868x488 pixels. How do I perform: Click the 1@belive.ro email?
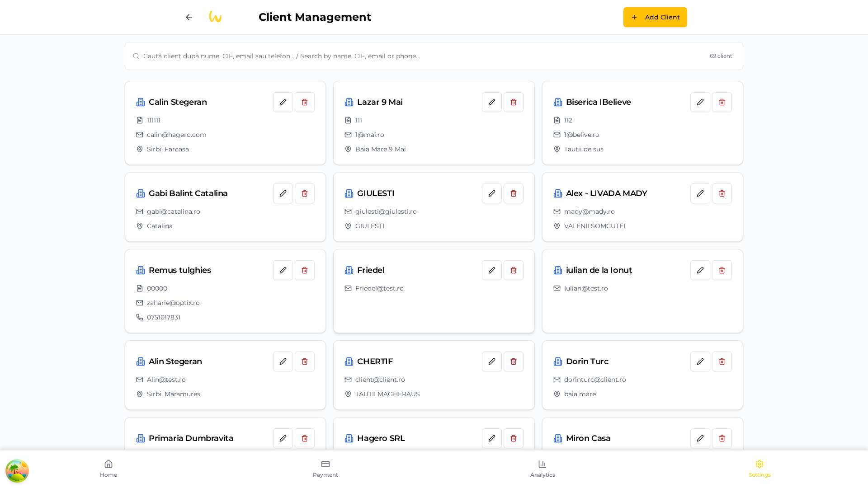582,135
